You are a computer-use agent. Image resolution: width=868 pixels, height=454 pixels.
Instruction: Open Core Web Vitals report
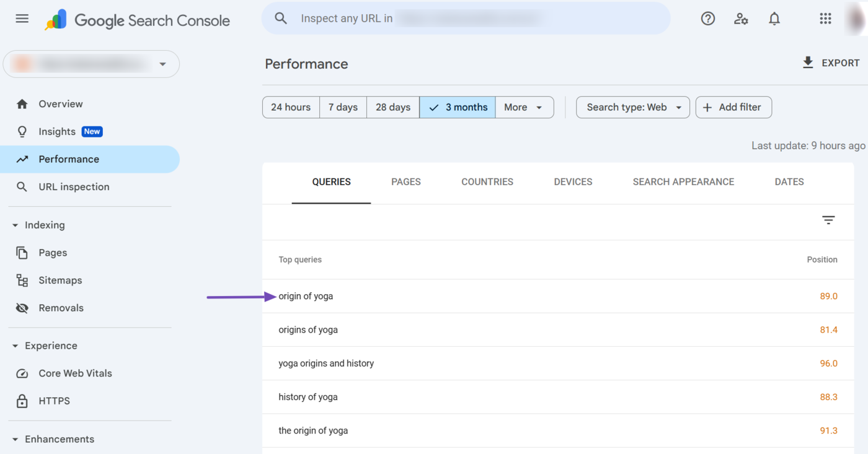[x=75, y=373]
